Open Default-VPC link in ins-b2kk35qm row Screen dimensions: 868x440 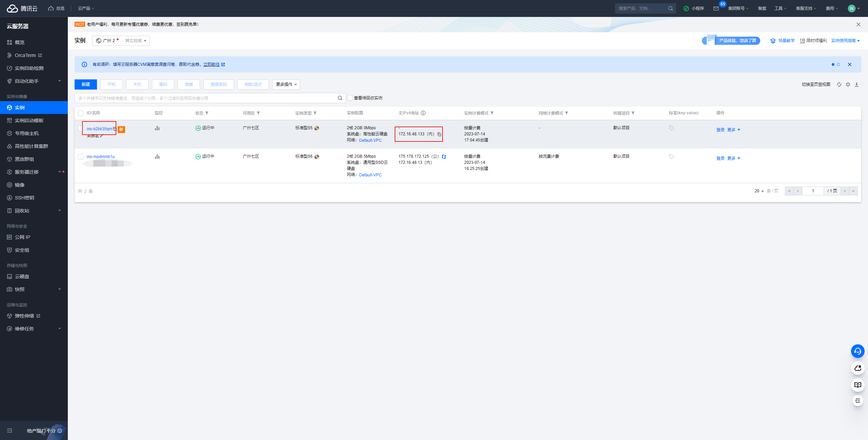[x=370, y=140]
